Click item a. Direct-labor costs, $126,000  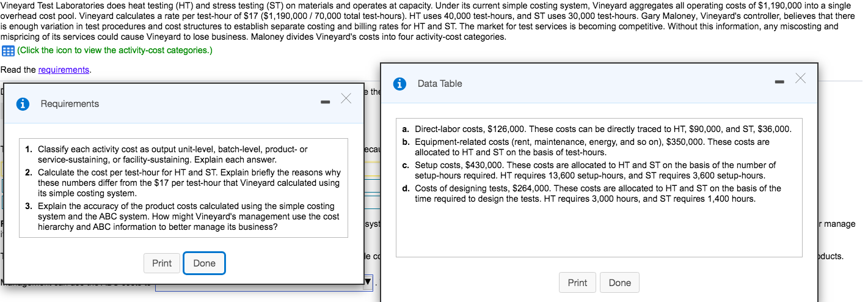coord(597,130)
